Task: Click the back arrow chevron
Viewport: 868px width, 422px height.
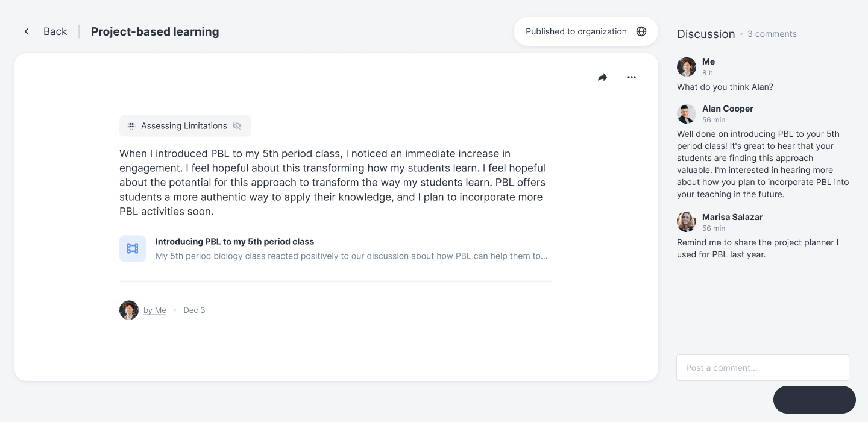Action: tap(27, 31)
